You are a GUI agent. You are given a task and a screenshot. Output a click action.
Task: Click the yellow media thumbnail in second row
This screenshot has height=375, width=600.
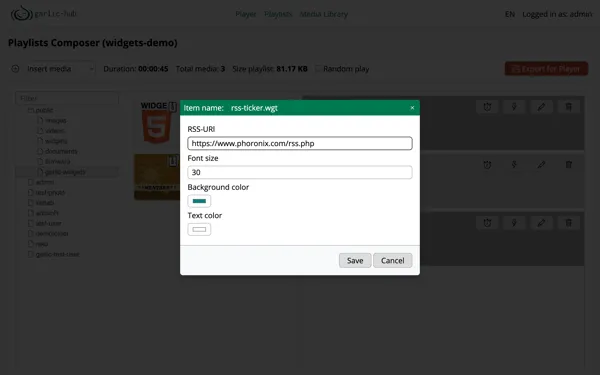pyautogui.click(x=157, y=177)
